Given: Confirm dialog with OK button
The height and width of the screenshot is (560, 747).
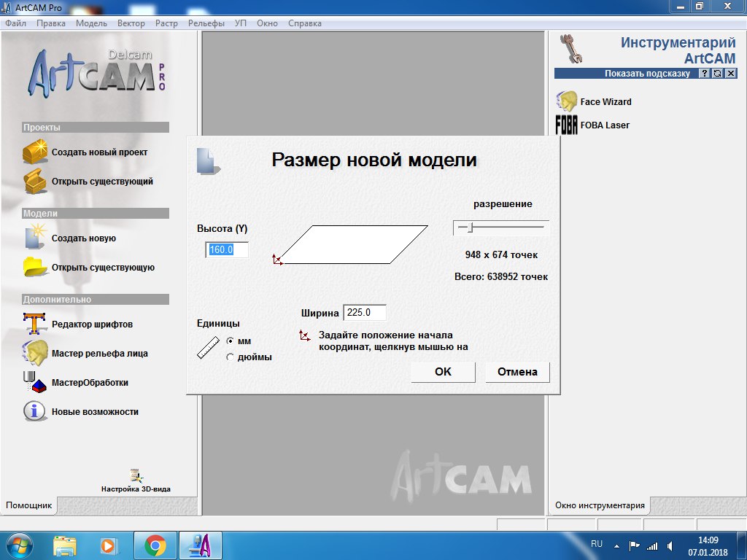Looking at the screenshot, I should point(443,372).
